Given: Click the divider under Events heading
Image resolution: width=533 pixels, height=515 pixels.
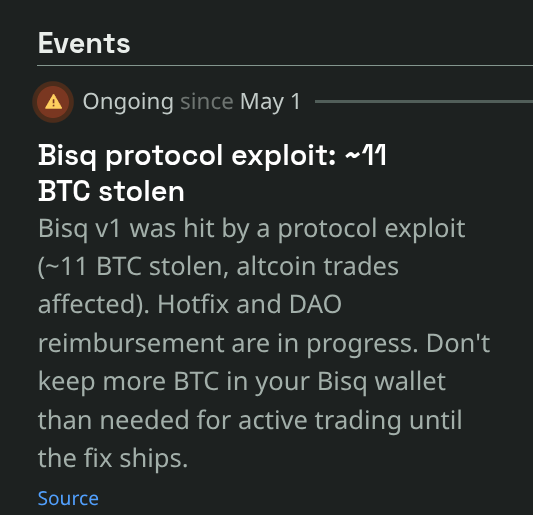Looking at the screenshot, I should coord(285,65).
